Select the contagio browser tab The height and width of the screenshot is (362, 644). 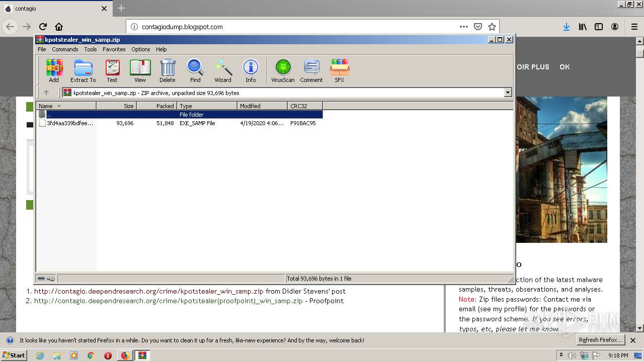click(56, 9)
